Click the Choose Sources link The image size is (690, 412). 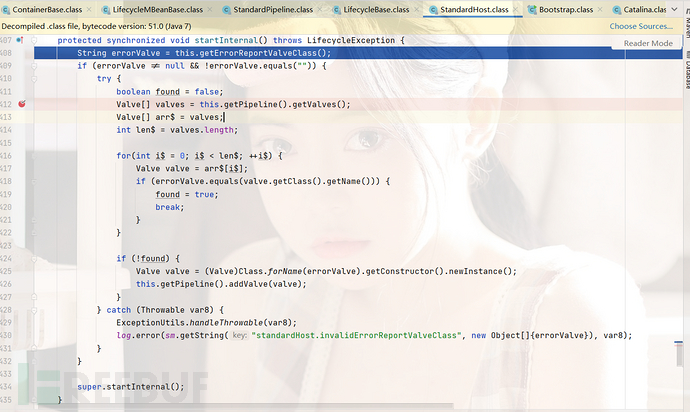[641, 26]
